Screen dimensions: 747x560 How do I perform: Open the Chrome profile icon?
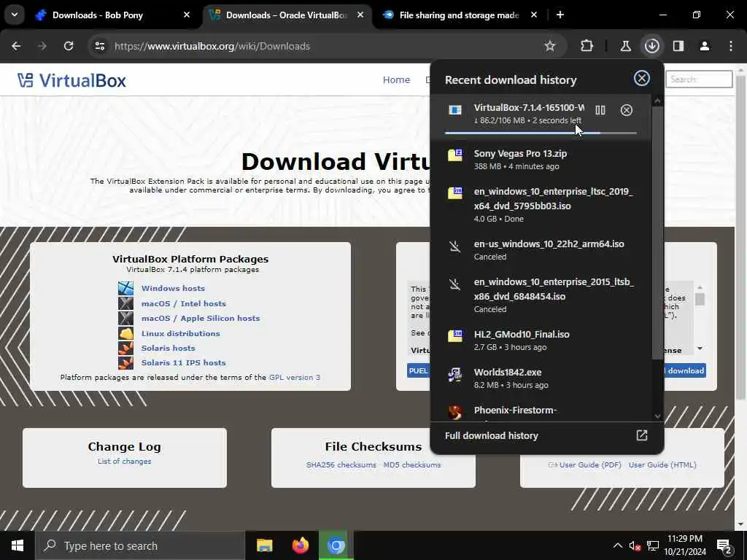(x=705, y=46)
